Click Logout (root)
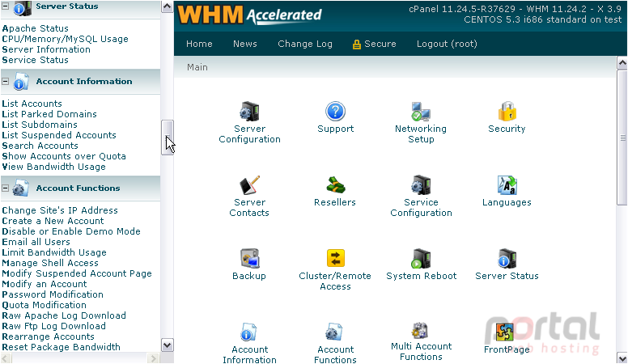This screenshot has height=364, width=628. click(447, 44)
